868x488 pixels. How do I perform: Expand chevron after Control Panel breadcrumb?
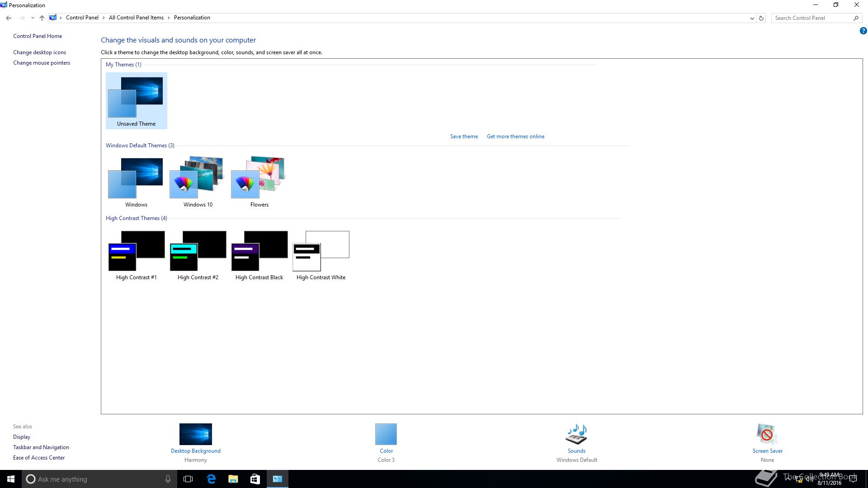click(x=104, y=18)
